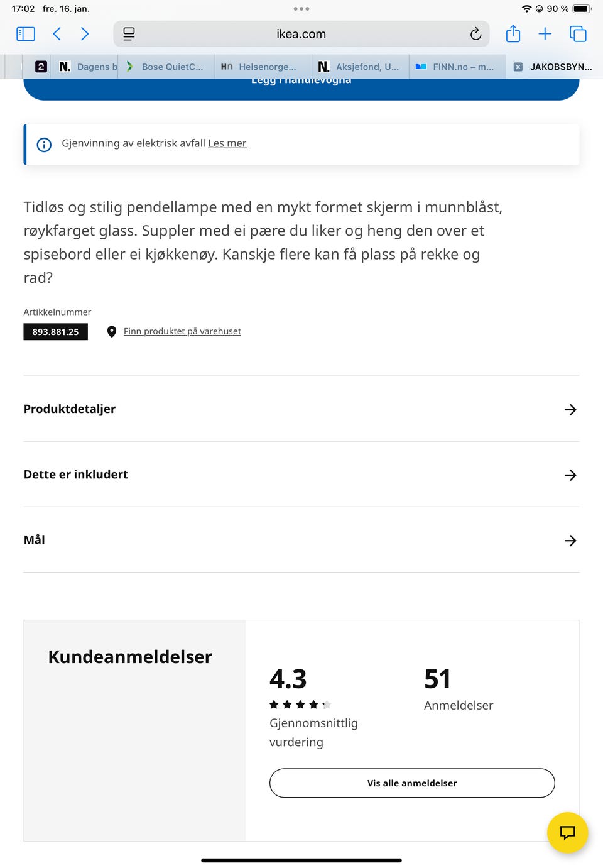Show all tabs with the tab overview icon
This screenshot has height=868, width=603.
[x=579, y=34]
